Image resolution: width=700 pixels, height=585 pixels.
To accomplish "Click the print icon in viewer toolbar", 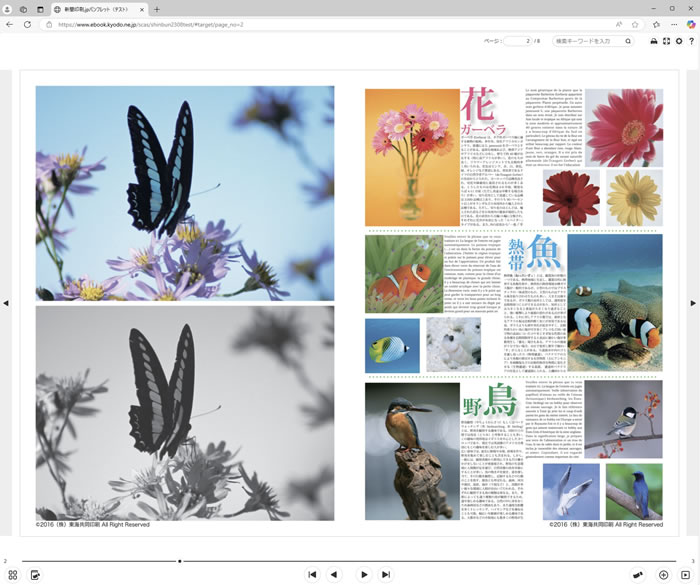I will pos(654,41).
